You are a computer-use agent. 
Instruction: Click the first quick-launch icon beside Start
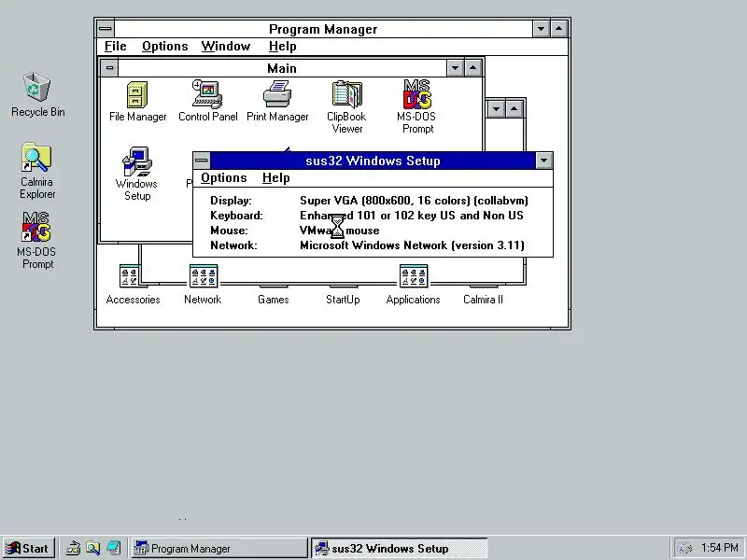tap(73, 548)
